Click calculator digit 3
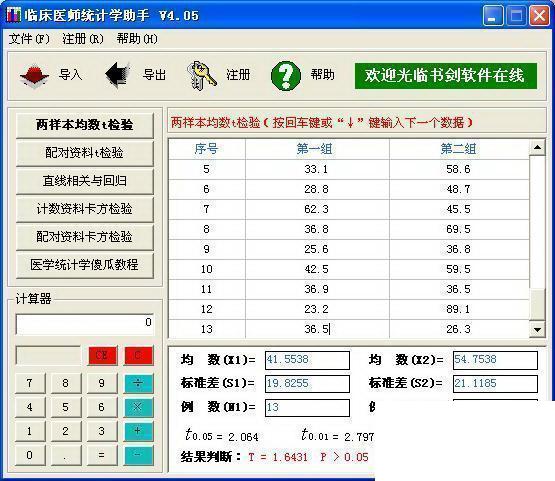 102,431
